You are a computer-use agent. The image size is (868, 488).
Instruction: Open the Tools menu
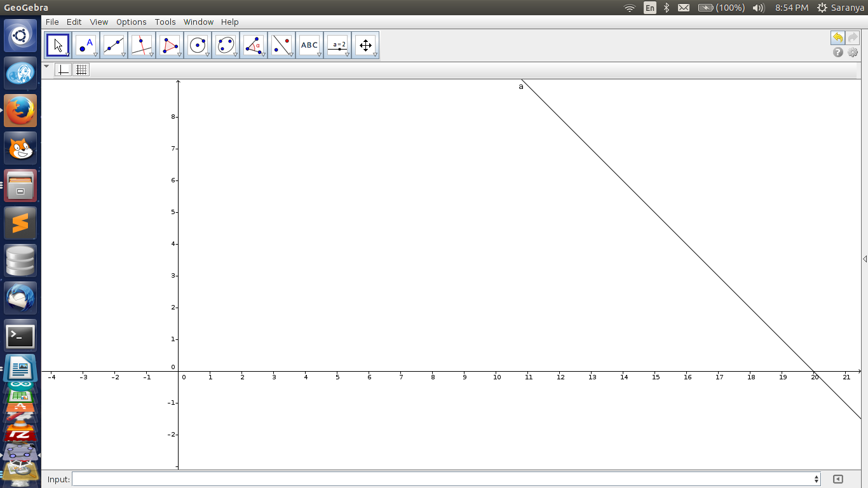coord(165,22)
